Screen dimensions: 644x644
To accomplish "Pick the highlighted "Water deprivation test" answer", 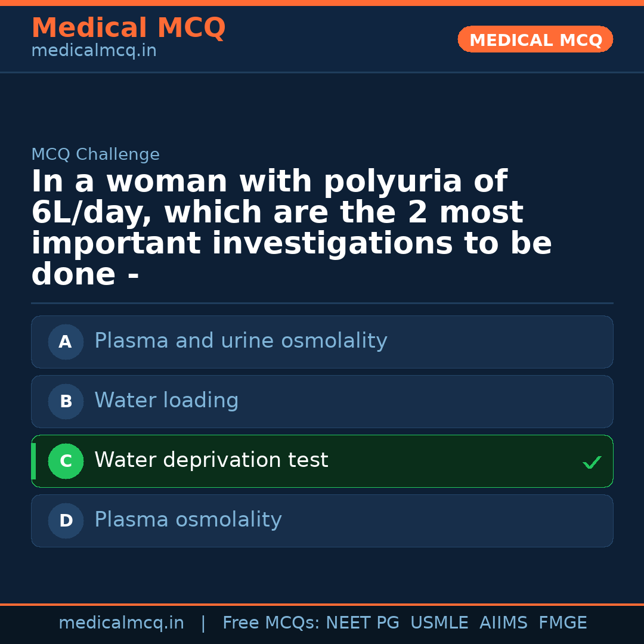I will (211, 460).
